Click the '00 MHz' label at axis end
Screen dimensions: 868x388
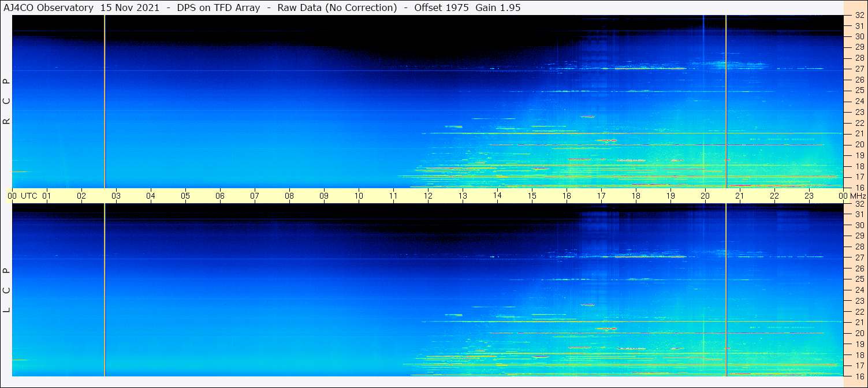point(852,196)
